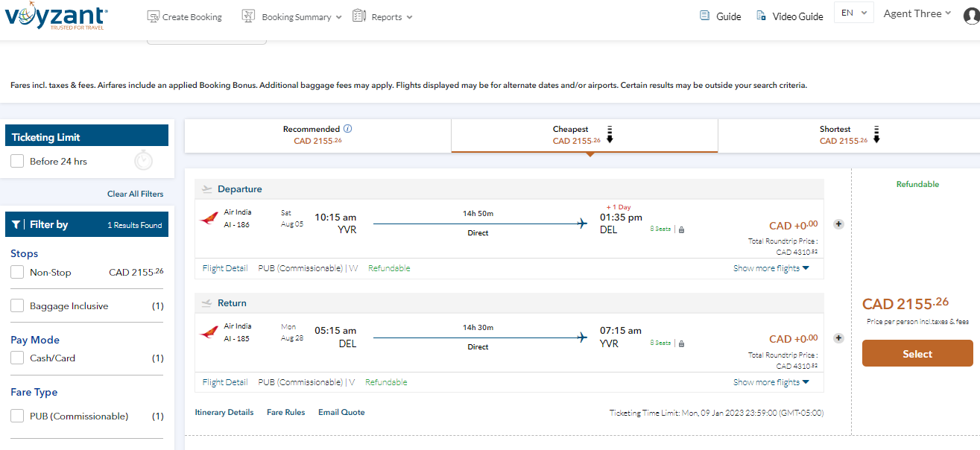Open the Video Guide

(790, 16)
